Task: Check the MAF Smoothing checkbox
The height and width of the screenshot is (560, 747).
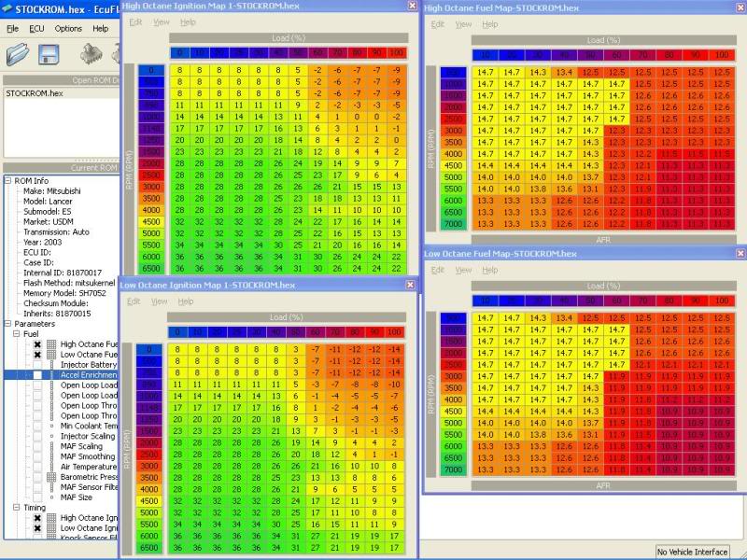Action: [37, 456]
